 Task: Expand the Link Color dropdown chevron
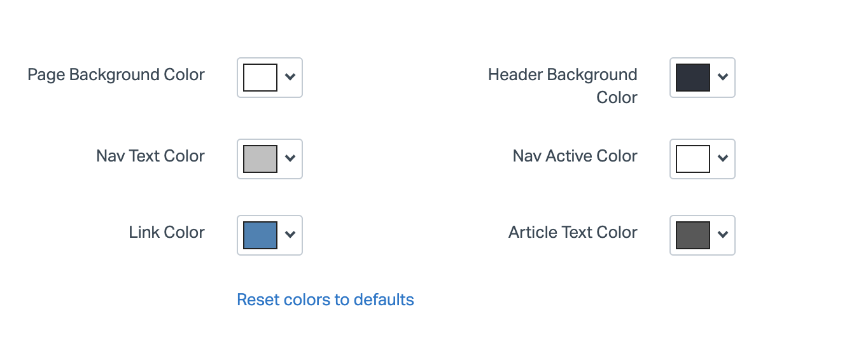pyautogui.click(x=290, y=235)
